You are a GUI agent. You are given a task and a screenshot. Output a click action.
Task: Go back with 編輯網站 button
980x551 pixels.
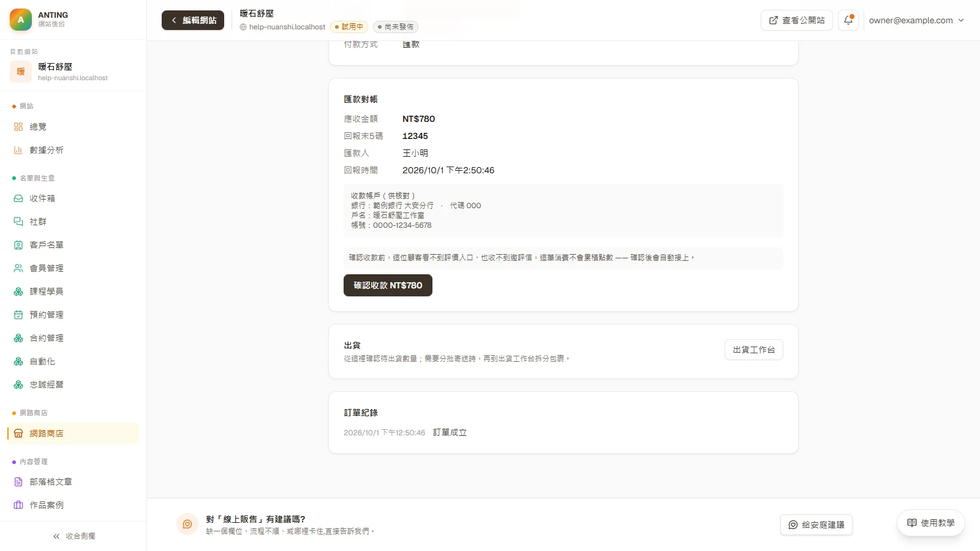point(193,20)
